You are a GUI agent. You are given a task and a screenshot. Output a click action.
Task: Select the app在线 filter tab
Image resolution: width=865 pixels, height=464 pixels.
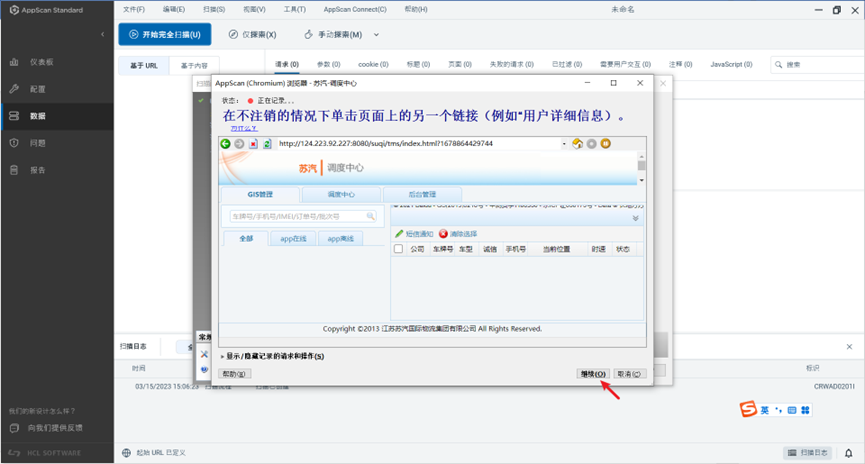[293, 238]
